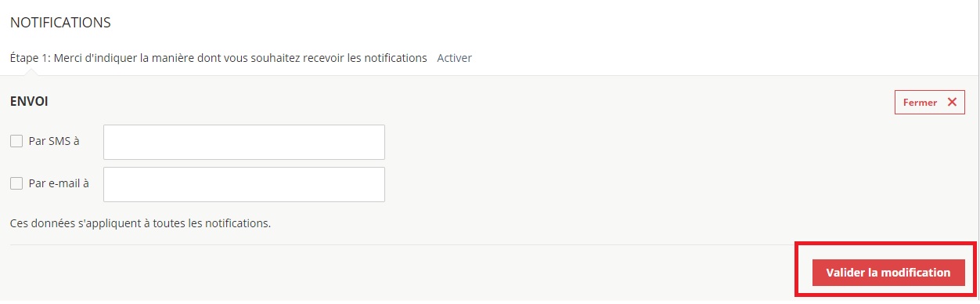The height and width of the screenshot is (304, 980).
Task: Focus the SMS phone number field
Action: coord(244,142)
